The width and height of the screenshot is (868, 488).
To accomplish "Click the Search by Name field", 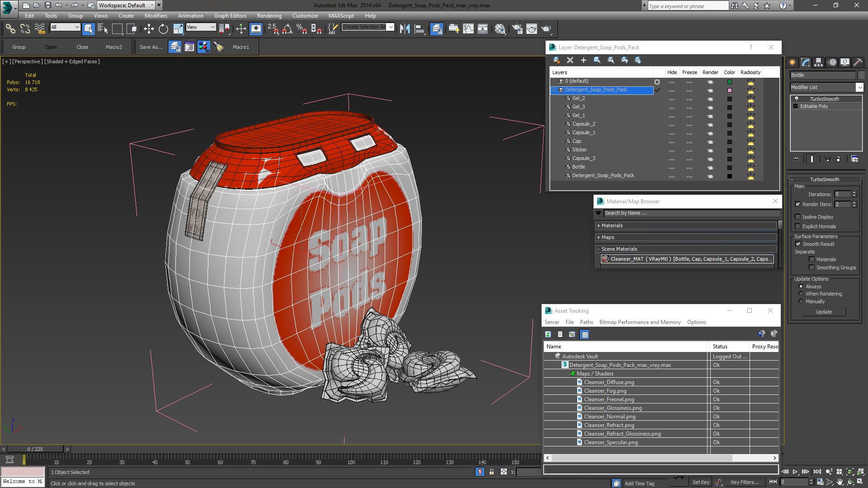I will [691, 213].
